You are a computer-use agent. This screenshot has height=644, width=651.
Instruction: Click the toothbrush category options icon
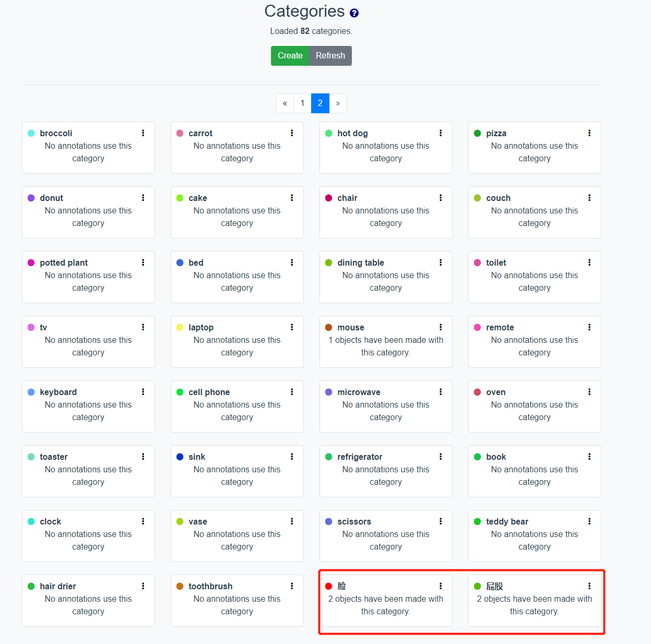pyautogui.click(x=292, y=586)
